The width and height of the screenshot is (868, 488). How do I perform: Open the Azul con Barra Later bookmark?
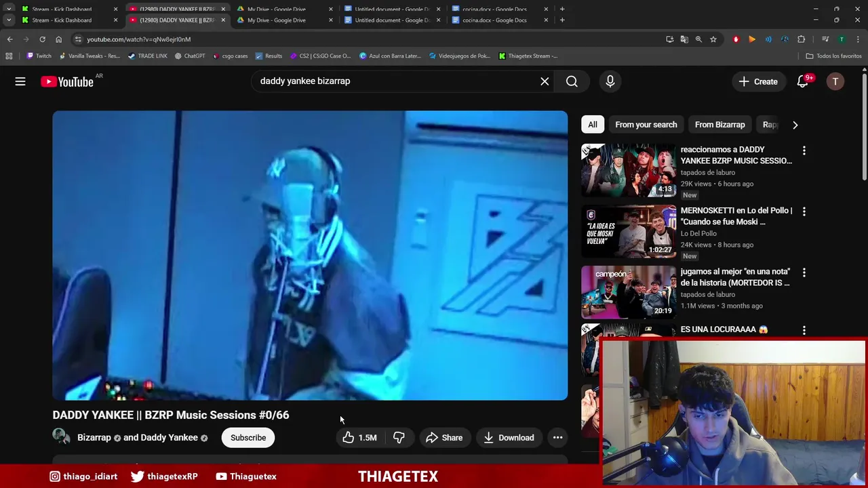point(391,56)
